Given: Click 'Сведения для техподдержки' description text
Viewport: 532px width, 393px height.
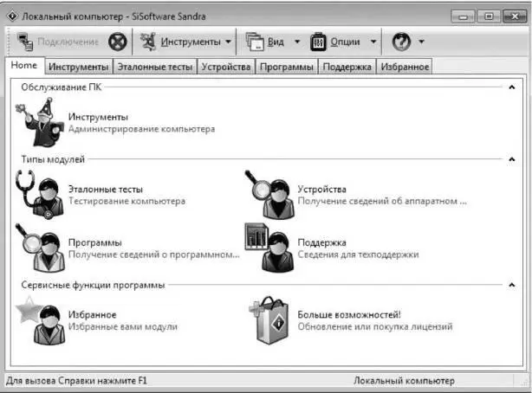Looking at the screenshot, I should [x=359, y=254].
